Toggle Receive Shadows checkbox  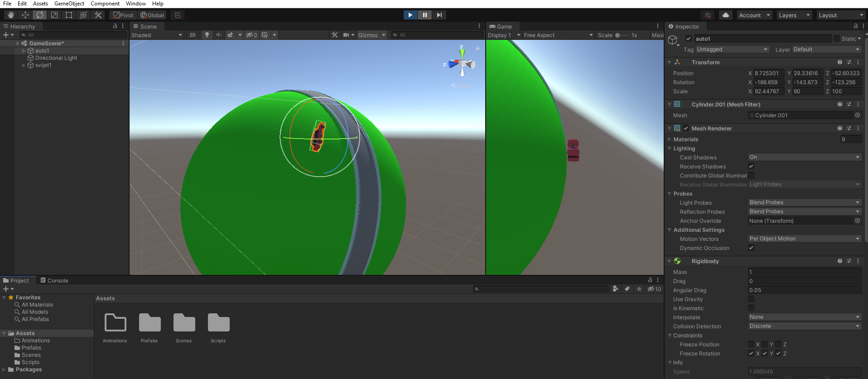pyautogui.click(x=751, y=166)
